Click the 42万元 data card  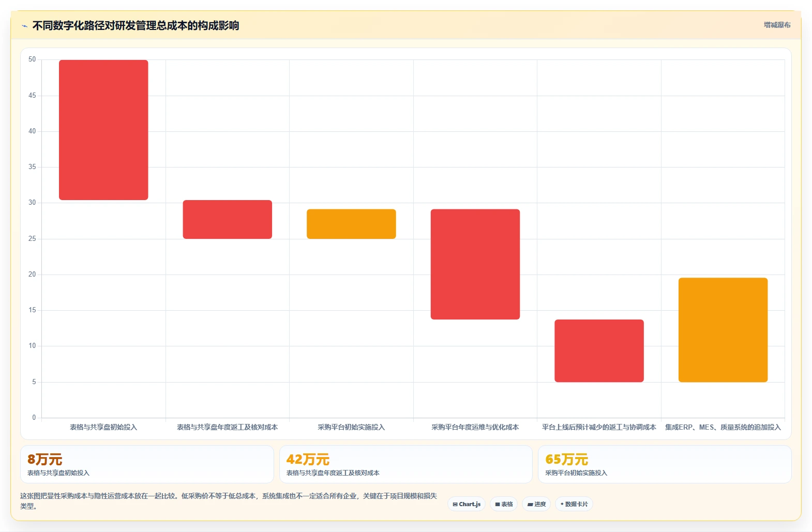coord(406,464)
